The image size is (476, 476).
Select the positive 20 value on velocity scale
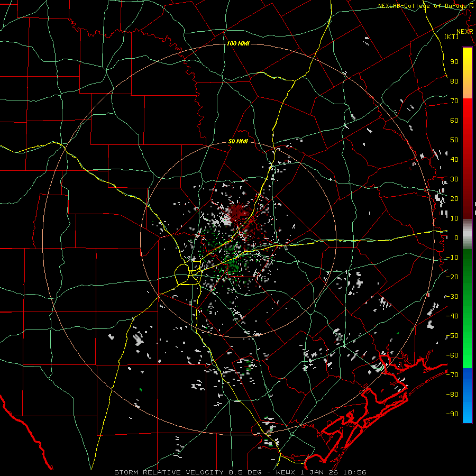point(454,198)
